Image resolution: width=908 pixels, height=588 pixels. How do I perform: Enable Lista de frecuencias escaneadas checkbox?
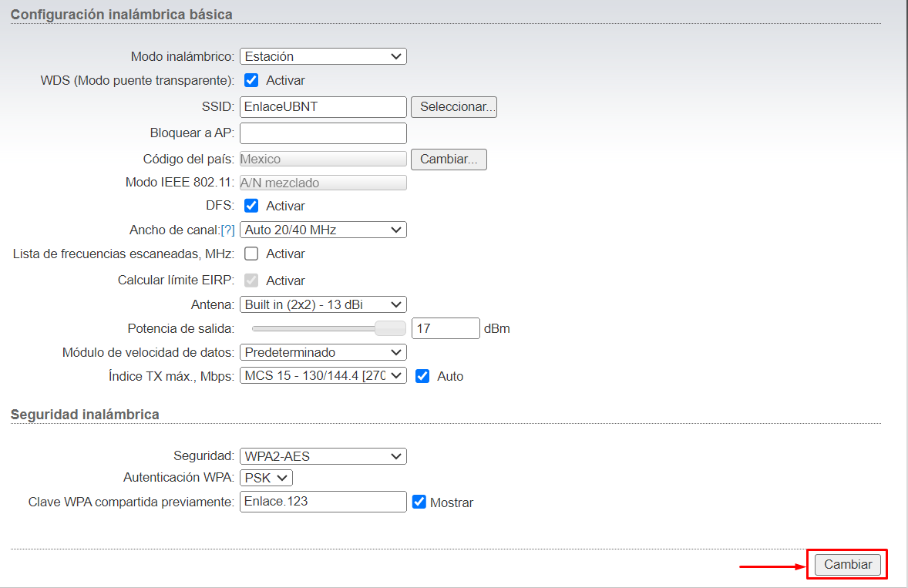click(x=251, y=254)
